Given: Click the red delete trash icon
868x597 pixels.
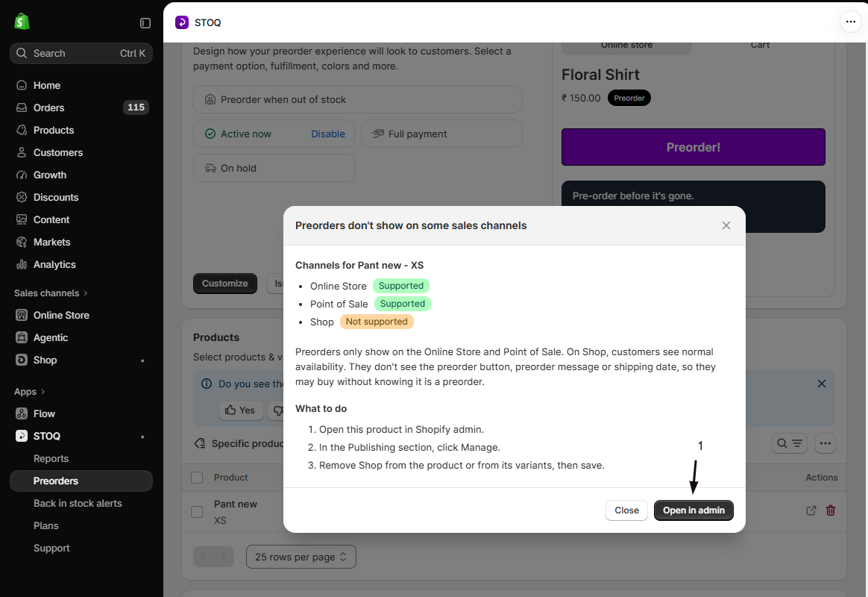Looking at the screenshot, I should coord(831,510).
